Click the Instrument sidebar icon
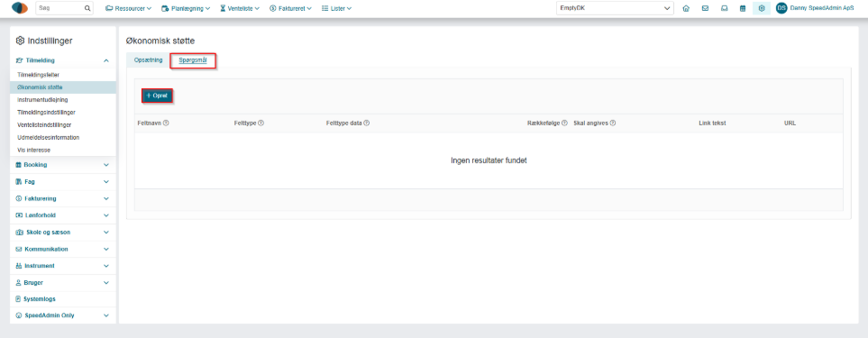This screenshot has height=338, width=868. coord(19,266)
